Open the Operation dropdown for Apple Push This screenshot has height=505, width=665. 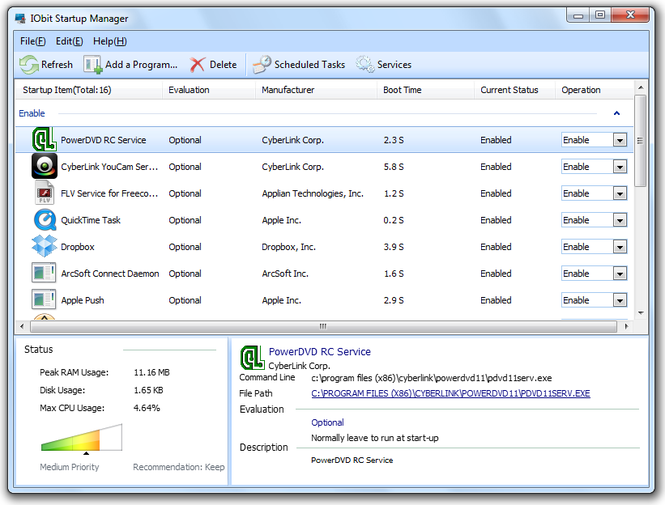click(x=620, y=300)
